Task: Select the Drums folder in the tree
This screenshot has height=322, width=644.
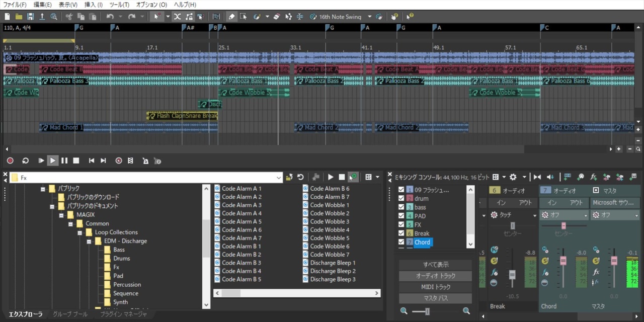Action: click(121, 259)
